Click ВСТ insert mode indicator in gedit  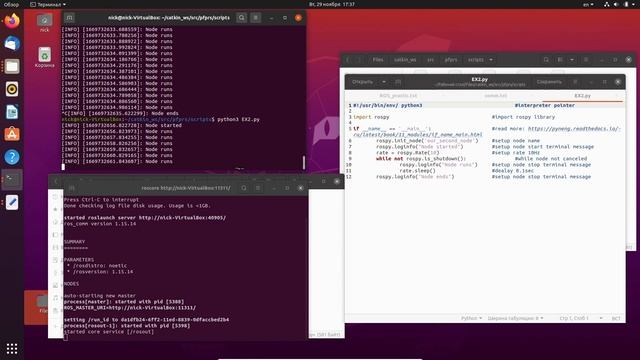[x=616, y=318]
